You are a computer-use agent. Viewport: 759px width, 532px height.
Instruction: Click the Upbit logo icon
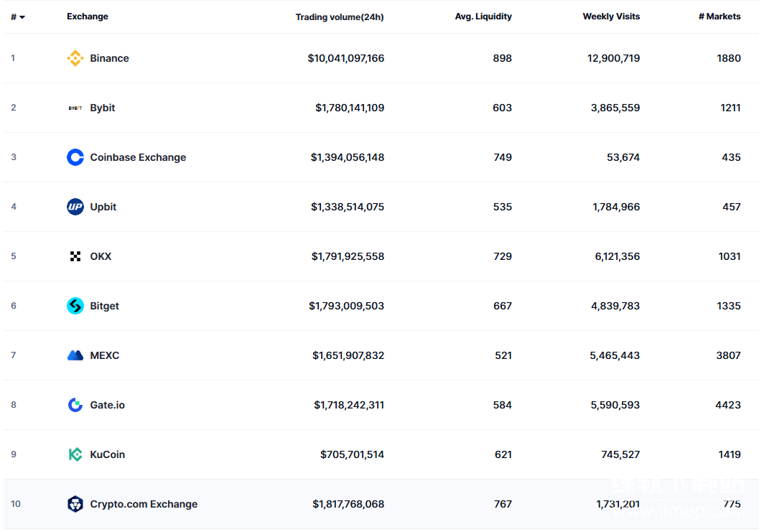tap(75, 207)
